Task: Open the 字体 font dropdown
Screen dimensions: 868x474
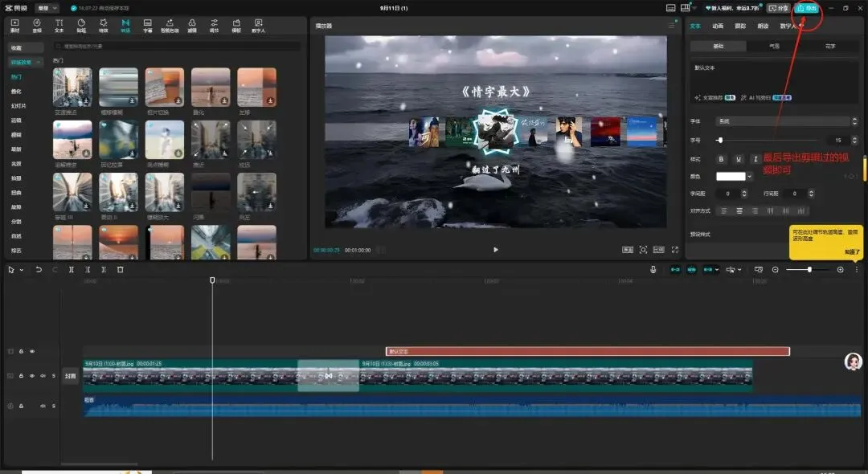Action: [x=785, y=121]
